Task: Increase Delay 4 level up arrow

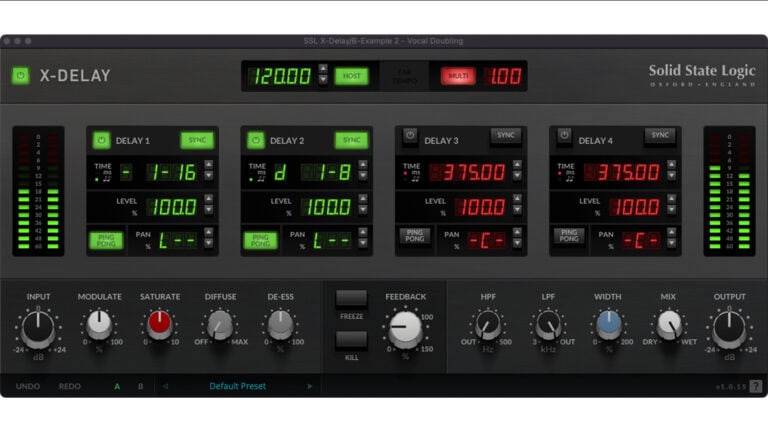Action: [x=672, y=199]
